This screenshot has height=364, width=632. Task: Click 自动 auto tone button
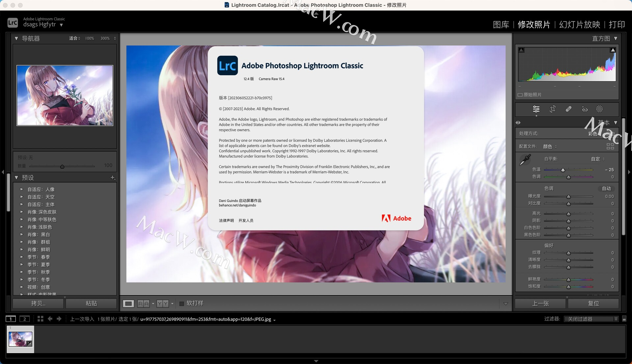(x=606, y=189)
